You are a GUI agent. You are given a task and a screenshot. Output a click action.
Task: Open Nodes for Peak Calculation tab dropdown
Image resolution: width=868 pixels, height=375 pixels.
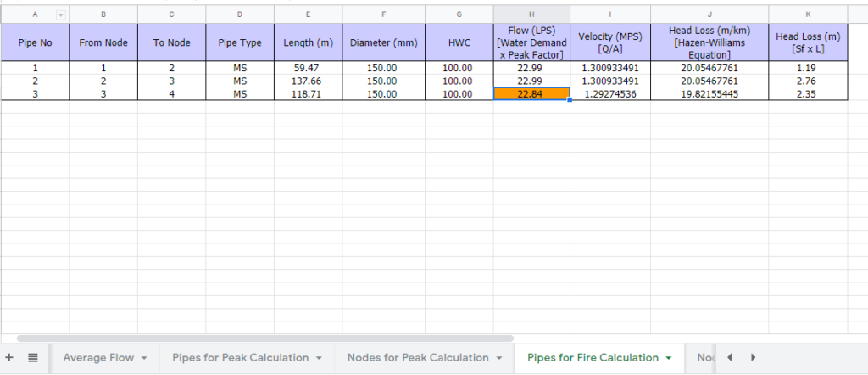tap(499, 358)
